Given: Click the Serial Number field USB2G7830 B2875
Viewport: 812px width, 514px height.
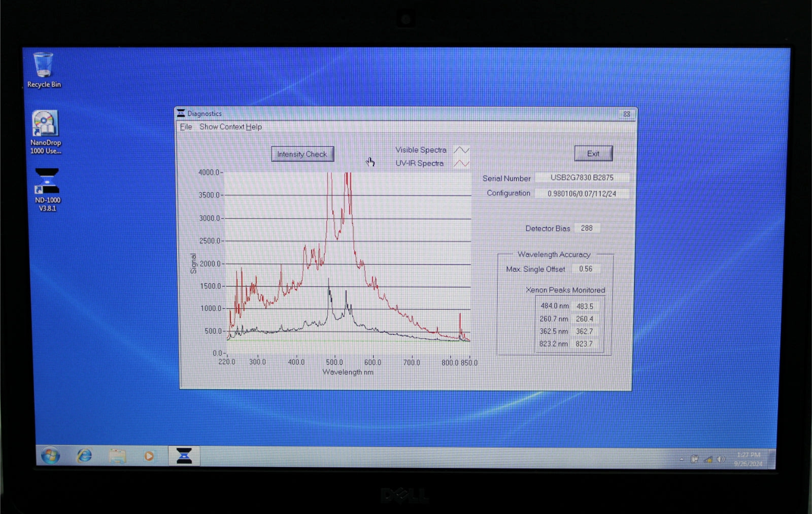Looking at the screenshot, I should point(582,178).
